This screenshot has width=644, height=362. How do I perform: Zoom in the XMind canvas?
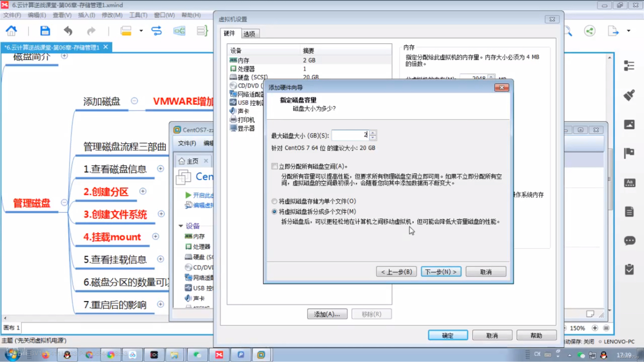(x=595, y=328)
